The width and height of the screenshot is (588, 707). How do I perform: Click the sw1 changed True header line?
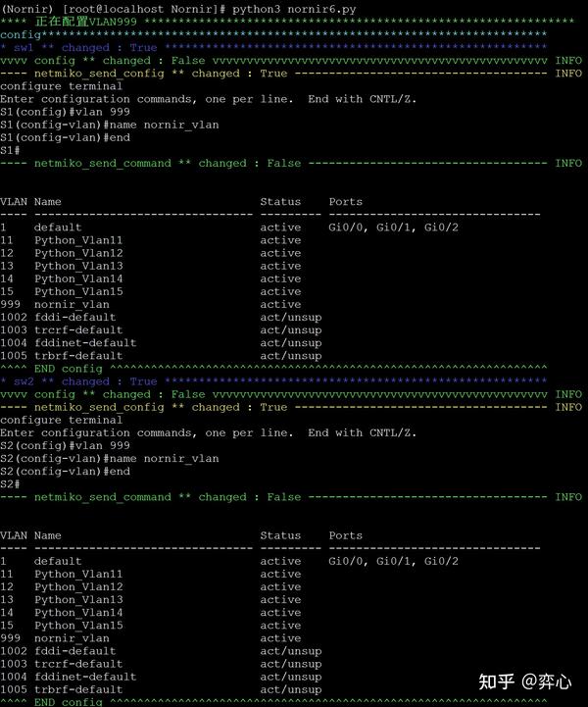coord(273,48)
